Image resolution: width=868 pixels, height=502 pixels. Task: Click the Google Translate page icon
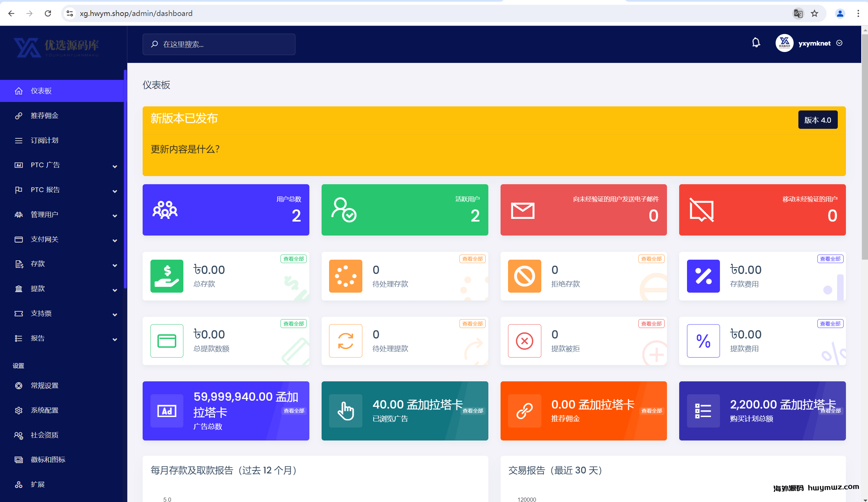[798, 14]
